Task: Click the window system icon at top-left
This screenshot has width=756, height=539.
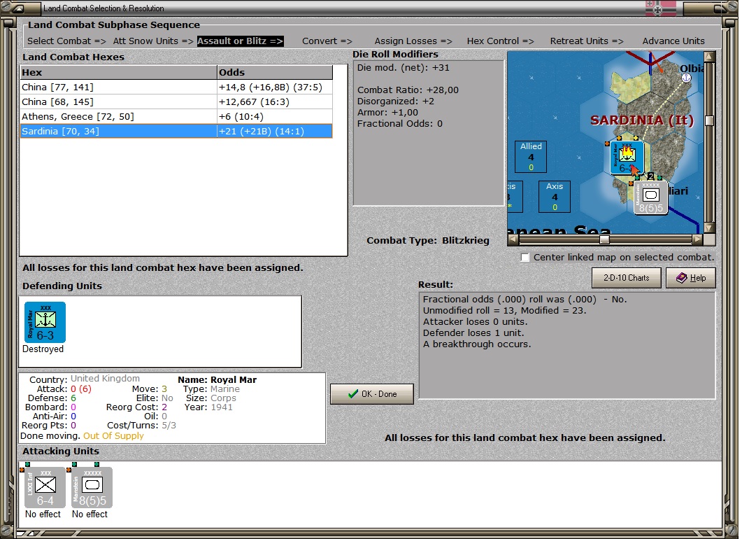Action: [18, 8]
